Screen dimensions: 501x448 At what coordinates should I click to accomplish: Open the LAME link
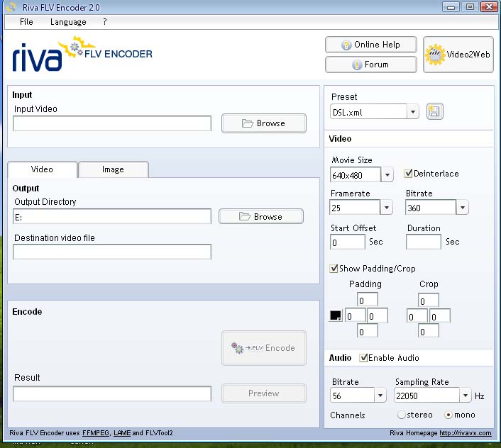tap(122, 433)
